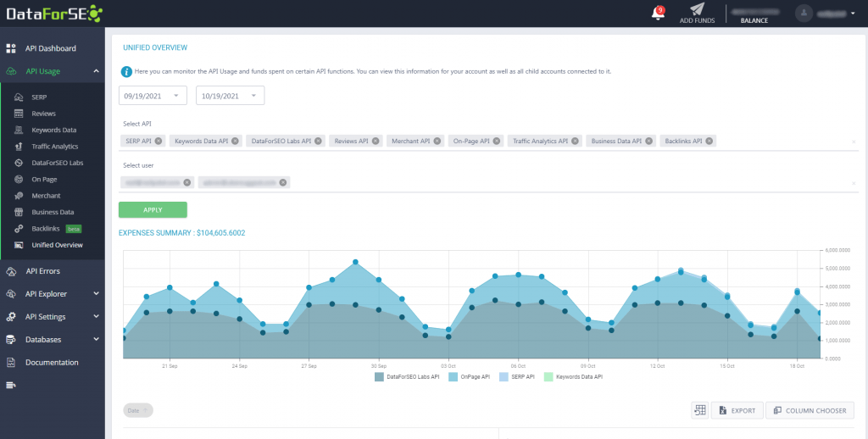Remove the Merchant API tag

pos(437,142)
